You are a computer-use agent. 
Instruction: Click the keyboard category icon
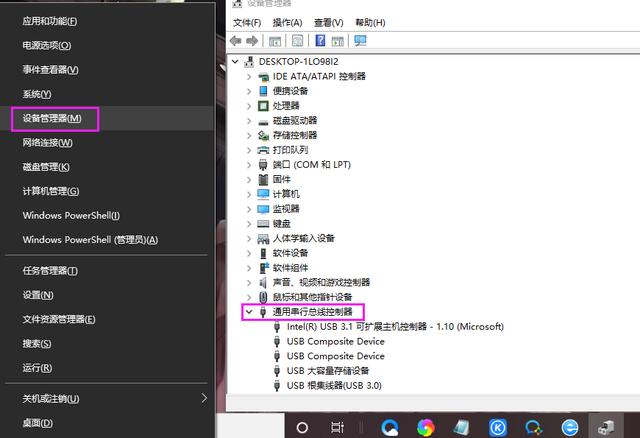263,224
